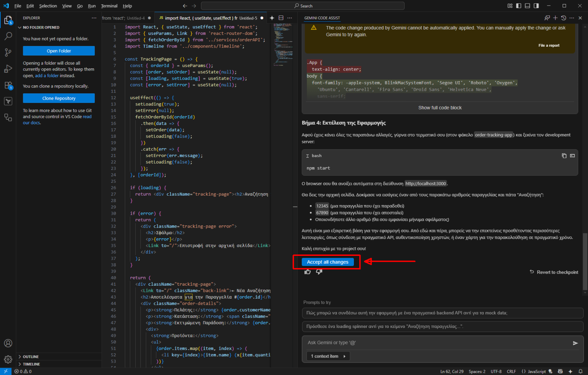Change UTF-8 file encoding
The image size is (588, 375).
pos(496,371)
